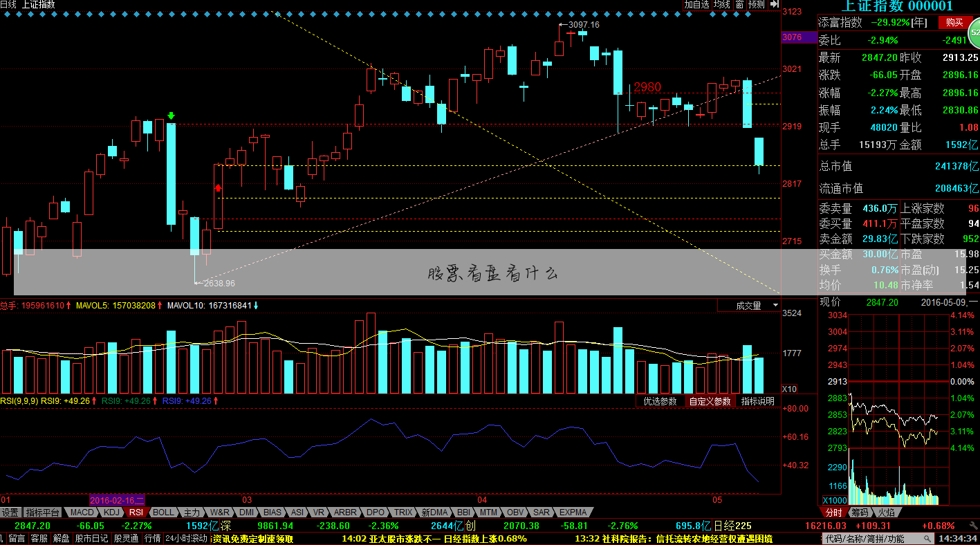Switch to the DMI indicator tab
This screenshot has width=980, height=545.
coord(247,512)
